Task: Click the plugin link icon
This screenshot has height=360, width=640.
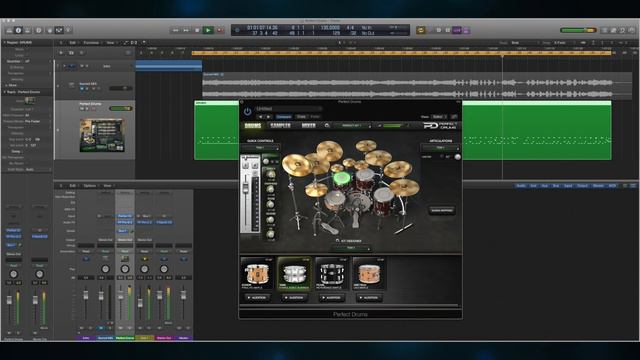Action: (x=454, y=117)
